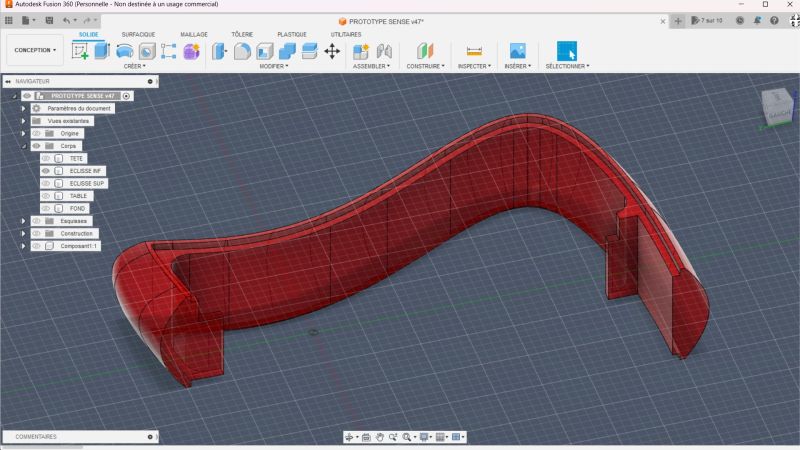Toggle visibility of the Esquisses folder
The image size is (800, 450).
pyautogui.click(x=36, y=221)
